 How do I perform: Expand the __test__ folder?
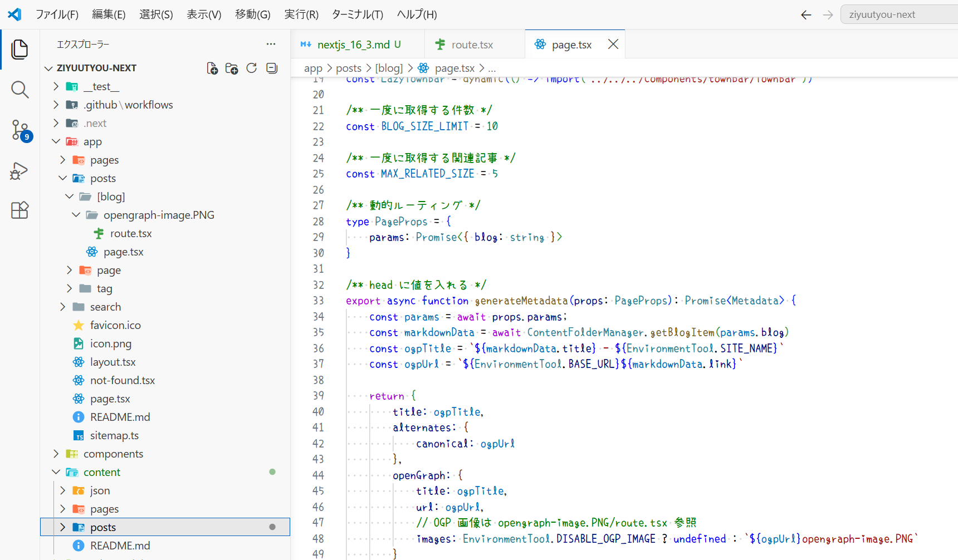(x=56, y=86)
